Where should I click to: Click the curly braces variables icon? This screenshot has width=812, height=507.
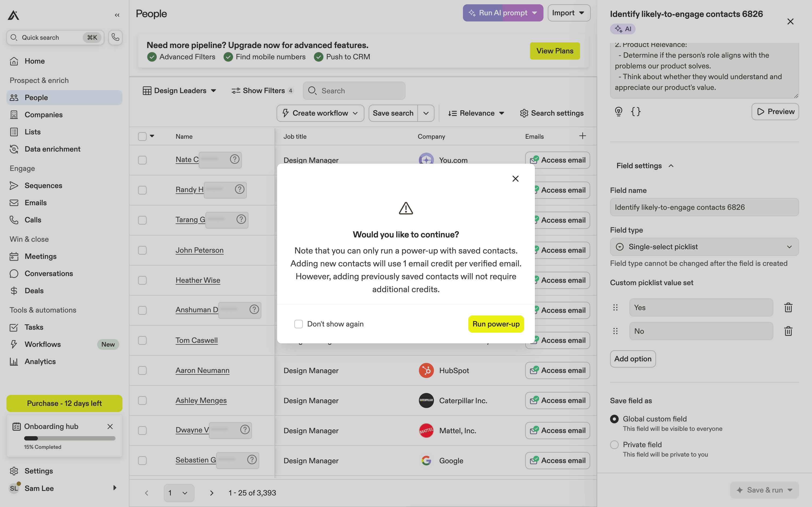636,111
